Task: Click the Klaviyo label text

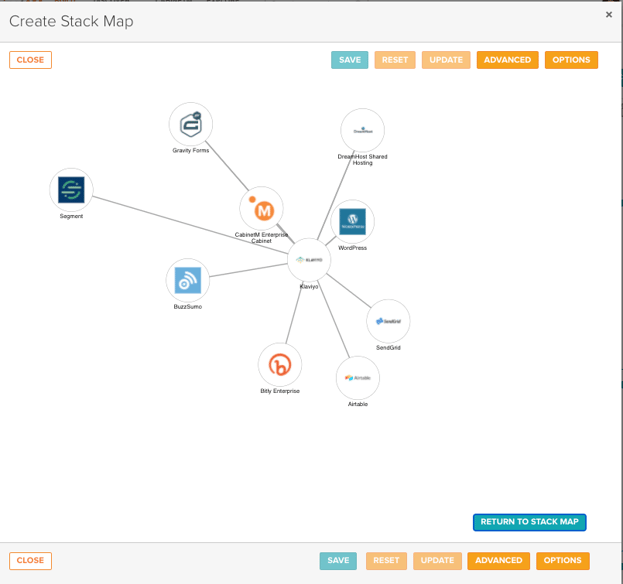Action: 309,286
